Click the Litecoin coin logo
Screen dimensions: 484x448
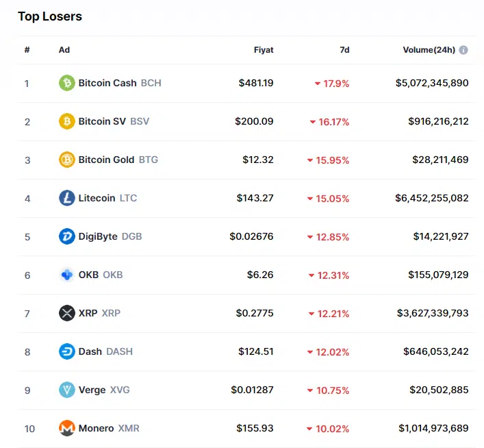(x=66, y=198)
